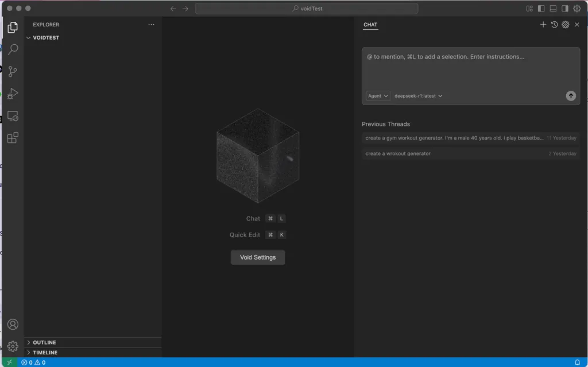Viewport: 588px width, 367px height.
Task: Expand the OUTLINE section
Action: click(x=45, y=342)
